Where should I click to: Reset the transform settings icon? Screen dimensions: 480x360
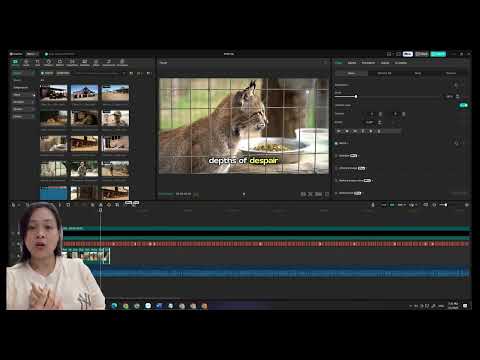(x=456, y=85)
